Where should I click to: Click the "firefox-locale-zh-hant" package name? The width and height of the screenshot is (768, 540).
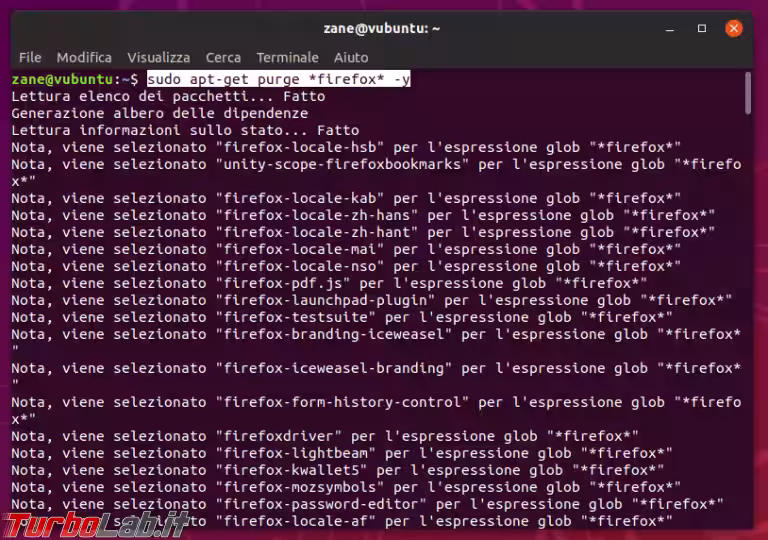[x=317, y=232]
